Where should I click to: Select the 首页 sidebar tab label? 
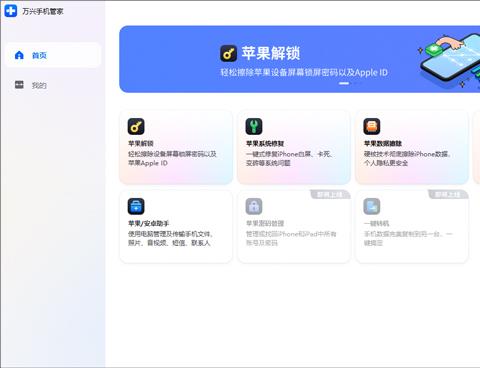tap(39, 55)
